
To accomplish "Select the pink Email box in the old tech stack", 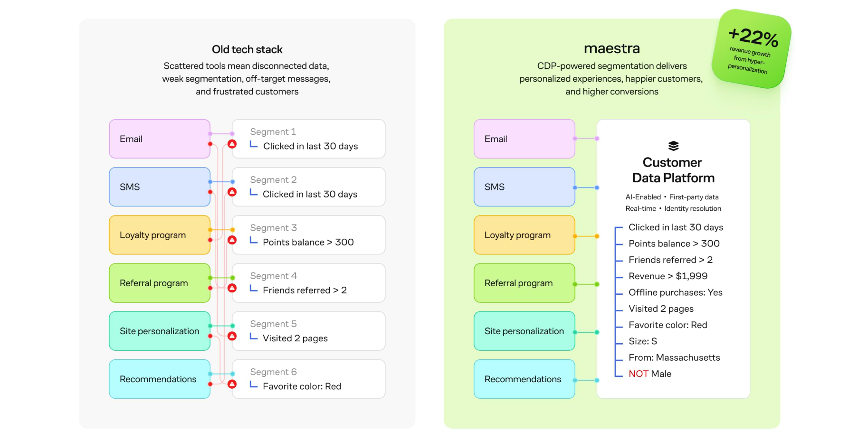I will tap(160, 139).
